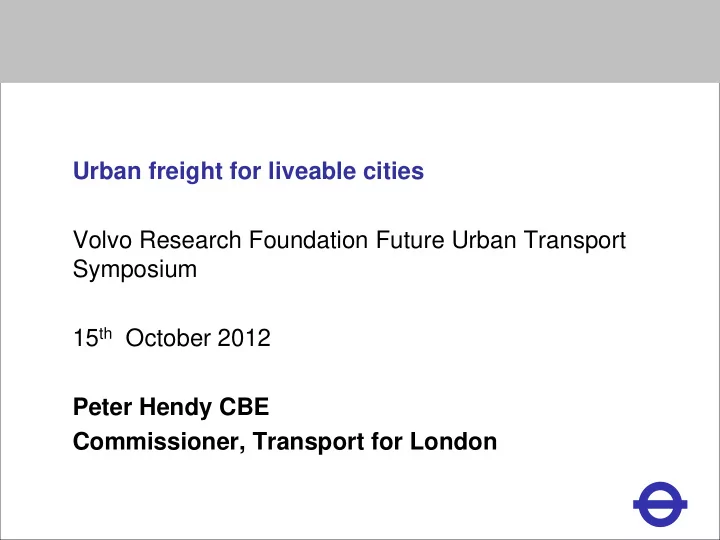Select the bold word 'London'

click(x=453, y=441)
